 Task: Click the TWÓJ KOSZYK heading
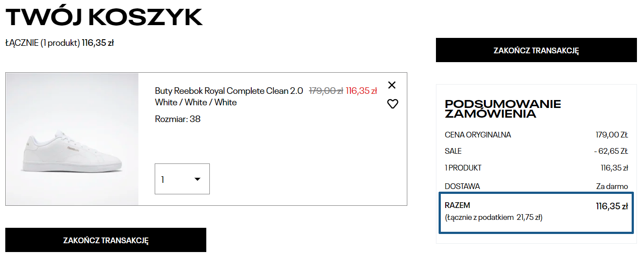pos(104,17)
